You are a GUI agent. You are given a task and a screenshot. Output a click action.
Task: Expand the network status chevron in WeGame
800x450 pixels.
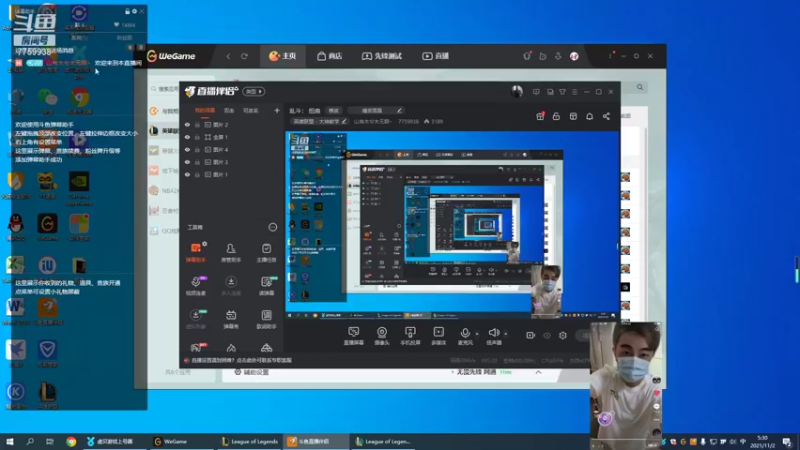tap(538, 372)
